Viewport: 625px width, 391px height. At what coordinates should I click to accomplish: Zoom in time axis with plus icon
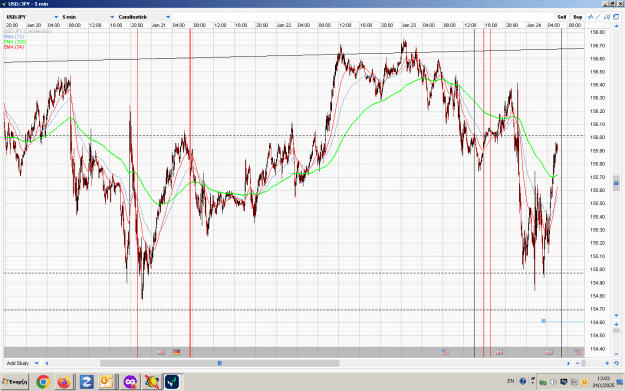click(607, 363)
